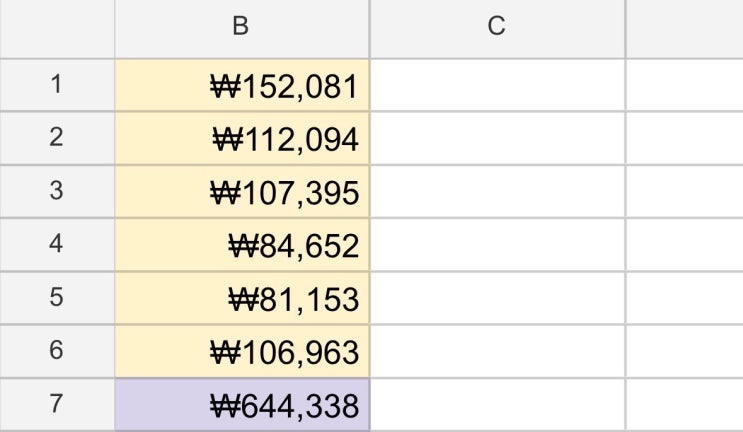743x432 pixels.
Task: Click cell with value ₩112,094
Action: click(241, 140)
